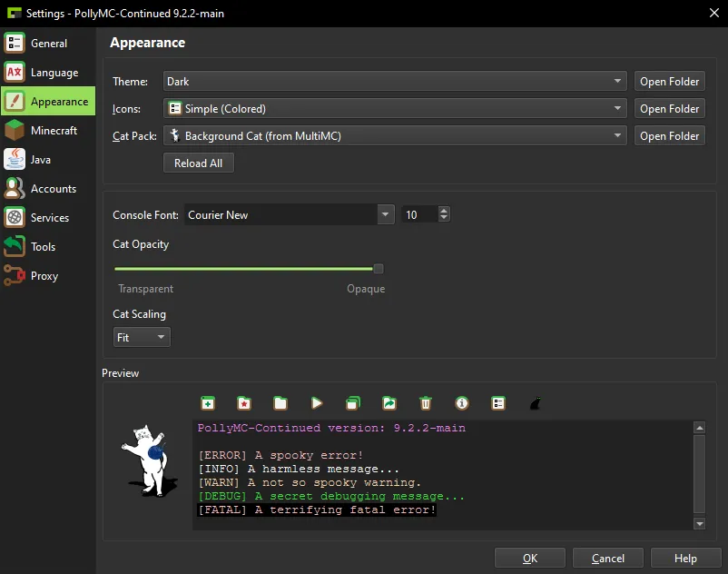Open the Services settings page

(x=48, y=217)
